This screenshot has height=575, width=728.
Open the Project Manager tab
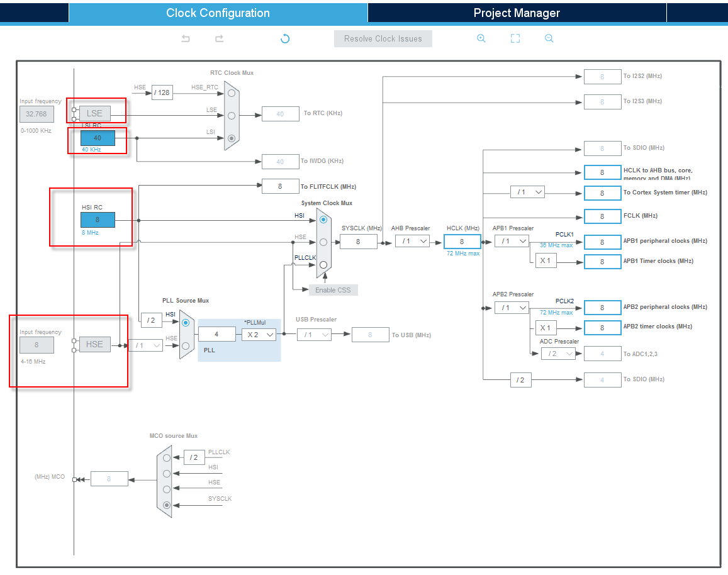[x=517, y=13]
